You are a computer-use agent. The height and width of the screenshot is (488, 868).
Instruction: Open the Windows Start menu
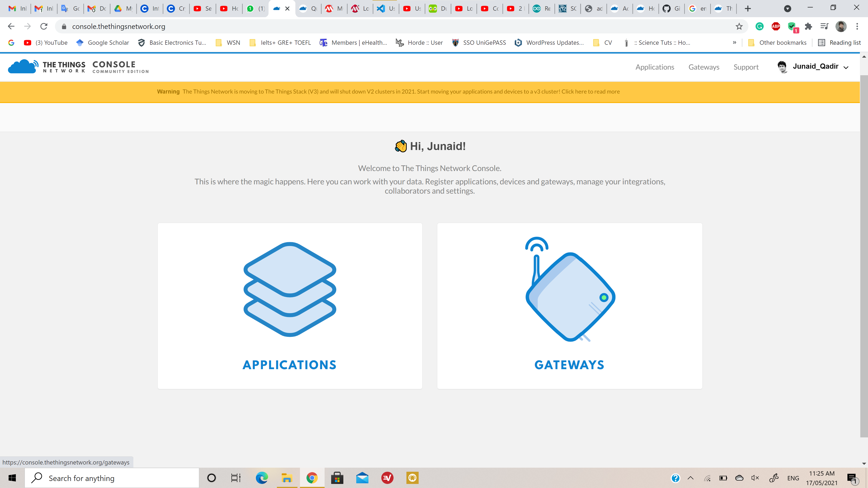click(x=12, y=478)
